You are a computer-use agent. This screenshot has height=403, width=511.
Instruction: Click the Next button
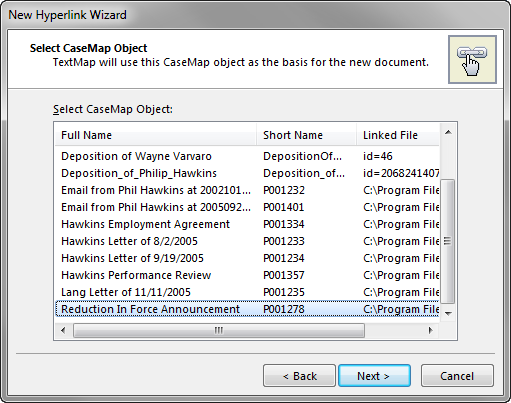click(374, 376)
